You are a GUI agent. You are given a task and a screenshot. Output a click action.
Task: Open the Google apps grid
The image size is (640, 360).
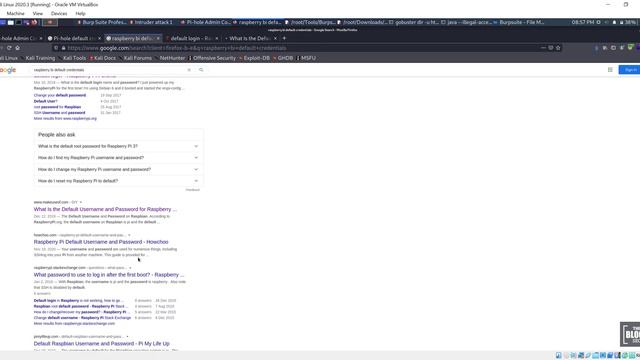click(x=610, y=70)
